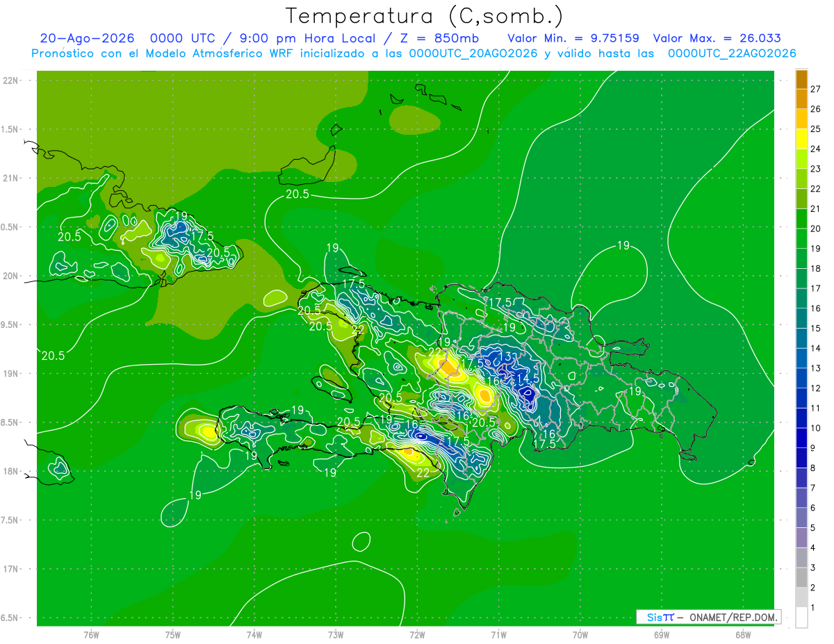
Task: Click the gray colorbar segment between 2 and 3
Action: 801,577
